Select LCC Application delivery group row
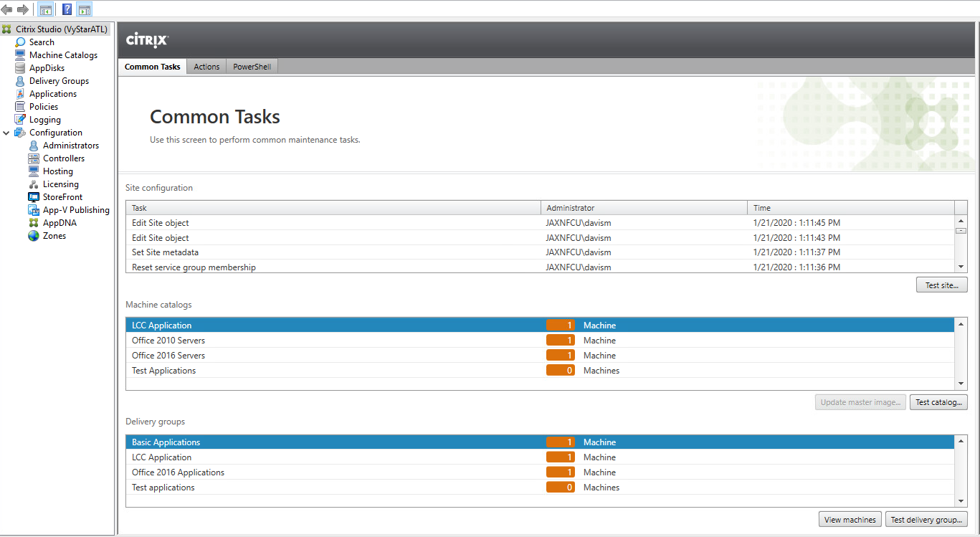Image resolution: width=980 pixels, height=537 pixels. pos(541,457)
